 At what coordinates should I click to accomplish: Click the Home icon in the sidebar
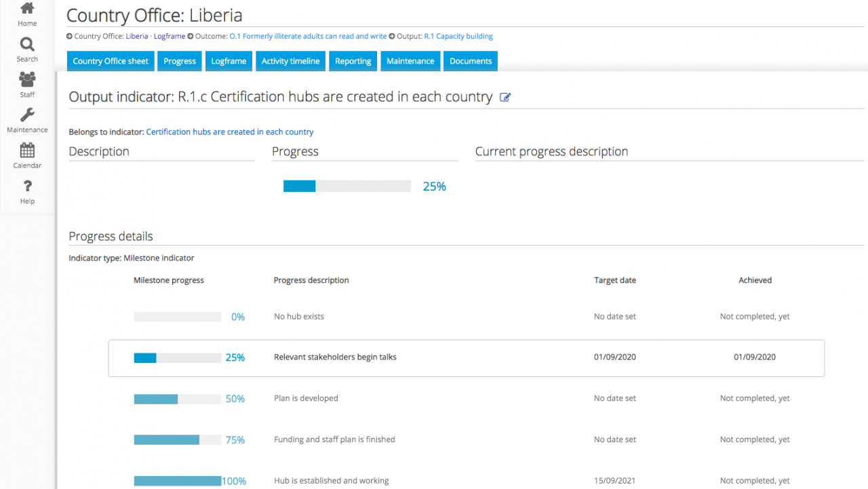(27, 12)
